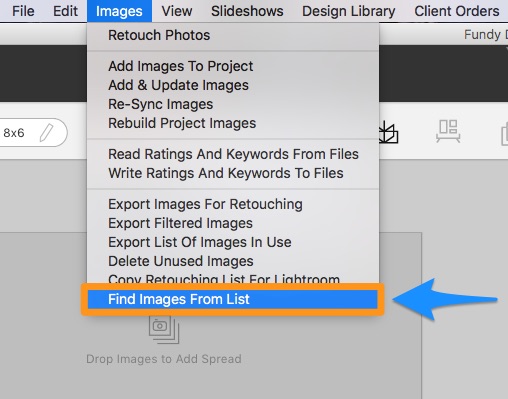Open the Edit menu
508x399 pixels.
tap(65, 11)
